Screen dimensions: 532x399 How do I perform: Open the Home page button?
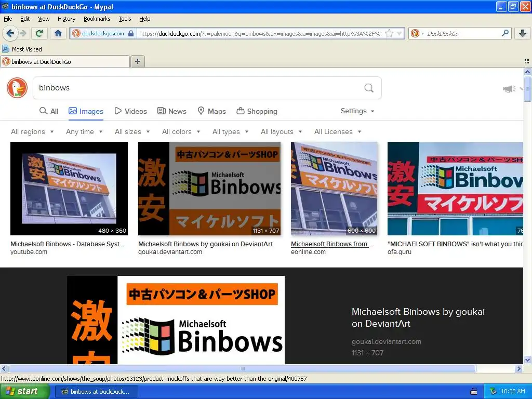click(x=58, y=33)
